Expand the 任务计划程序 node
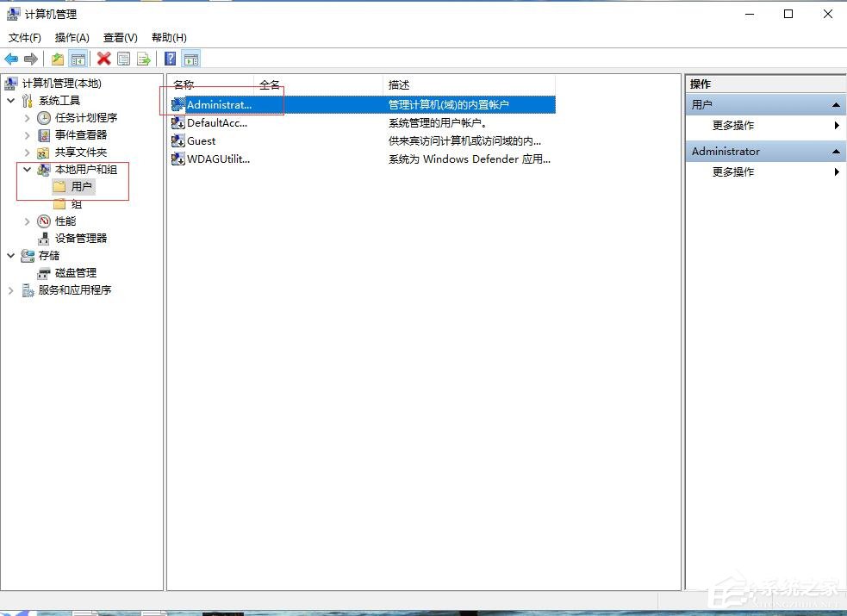Screen dimensions: 847x616 [27, 117]
